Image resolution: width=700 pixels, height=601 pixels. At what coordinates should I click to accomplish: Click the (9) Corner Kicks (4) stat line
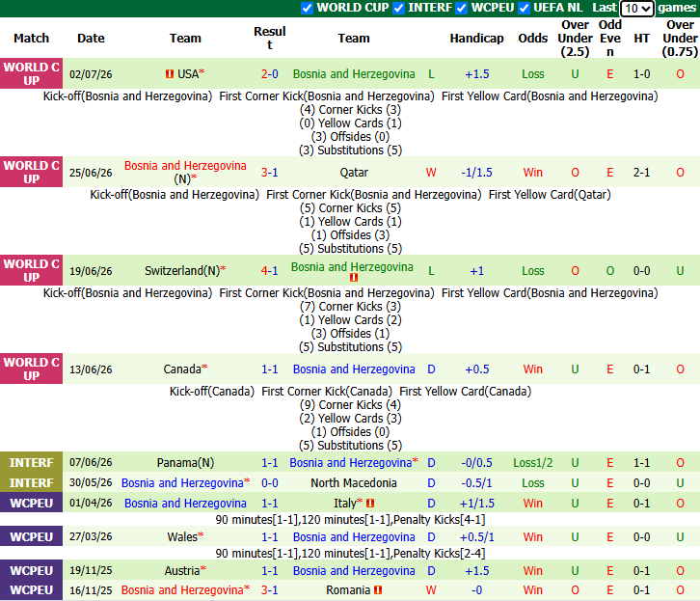pyautogui.click(x=350, y=405)
